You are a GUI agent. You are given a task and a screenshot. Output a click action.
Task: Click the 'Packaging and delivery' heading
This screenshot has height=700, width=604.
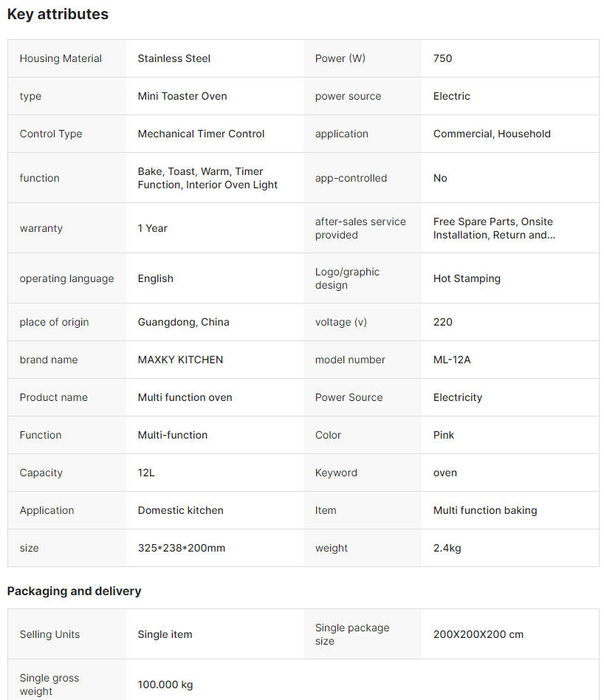[74, 591]
